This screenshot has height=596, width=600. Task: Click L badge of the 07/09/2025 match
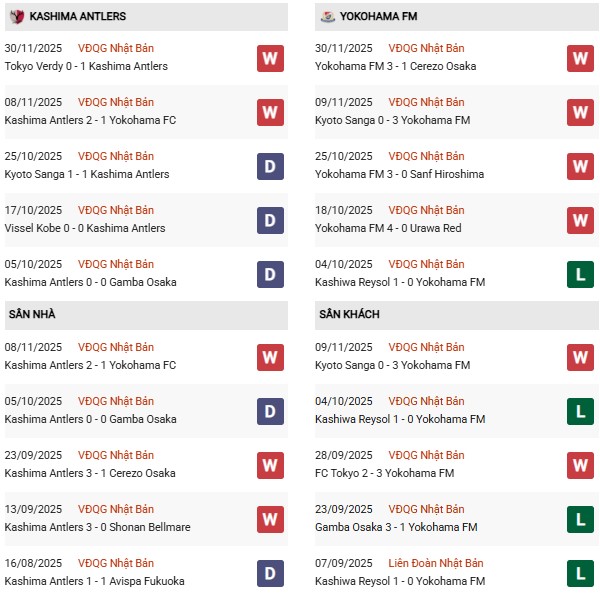coord(580,572)
